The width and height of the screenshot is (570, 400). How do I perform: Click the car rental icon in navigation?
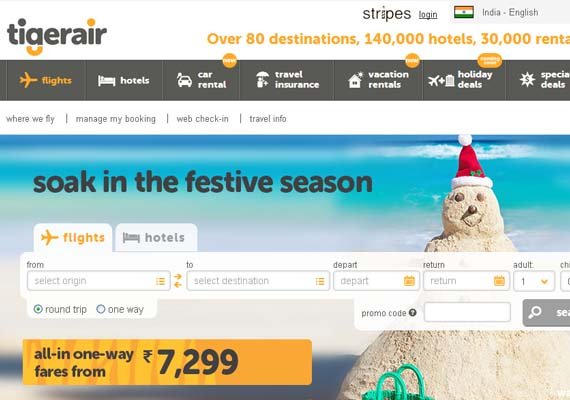(184, 80)
